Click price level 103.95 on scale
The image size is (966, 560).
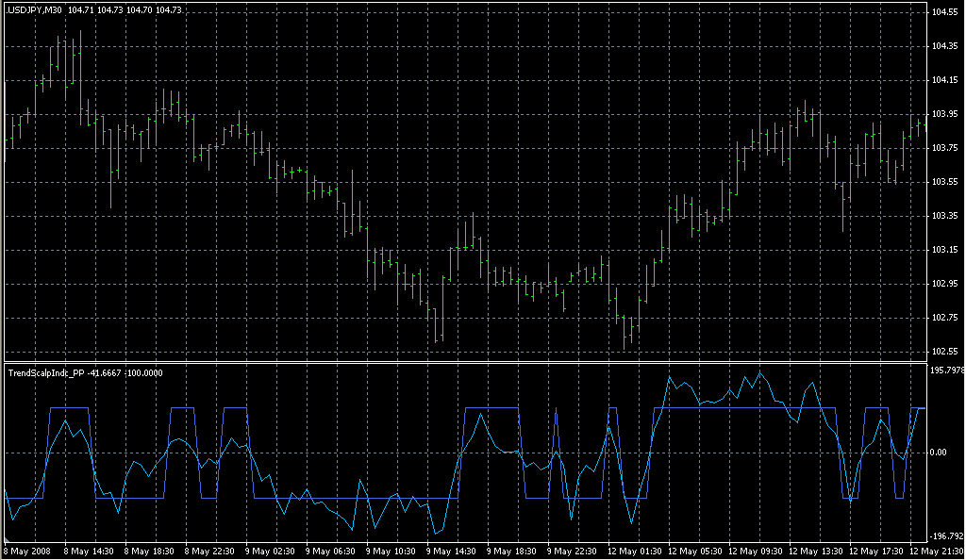[944, 114]
